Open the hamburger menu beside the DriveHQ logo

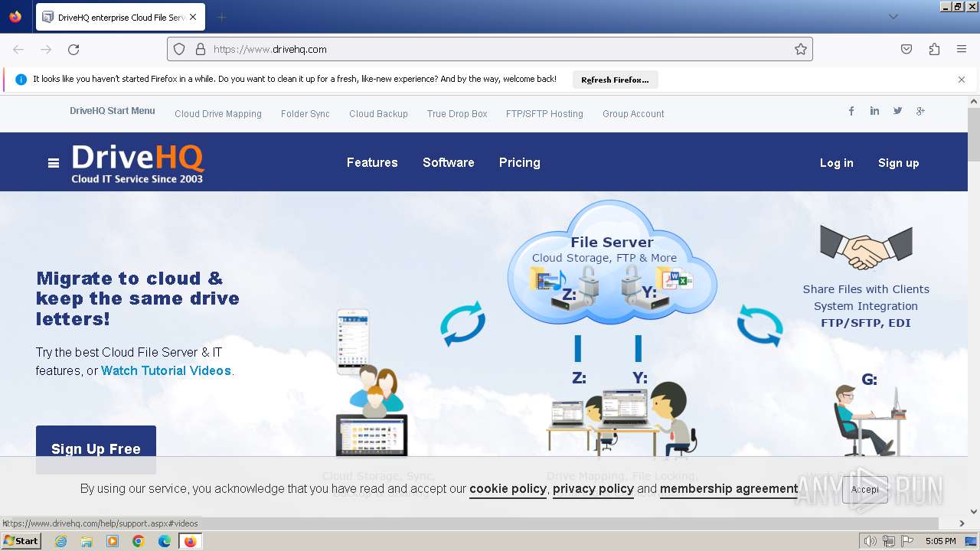[54, 163]
